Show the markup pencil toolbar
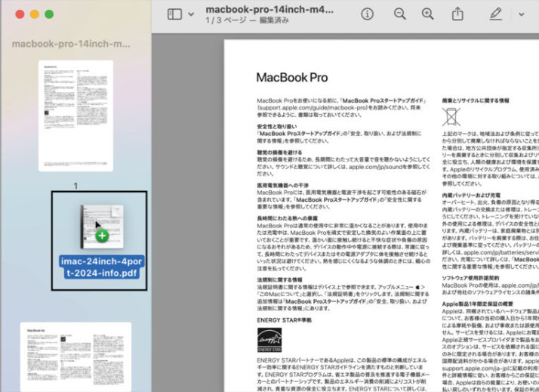The width and height of the screenshot is (539, 392). click(495, 14)
